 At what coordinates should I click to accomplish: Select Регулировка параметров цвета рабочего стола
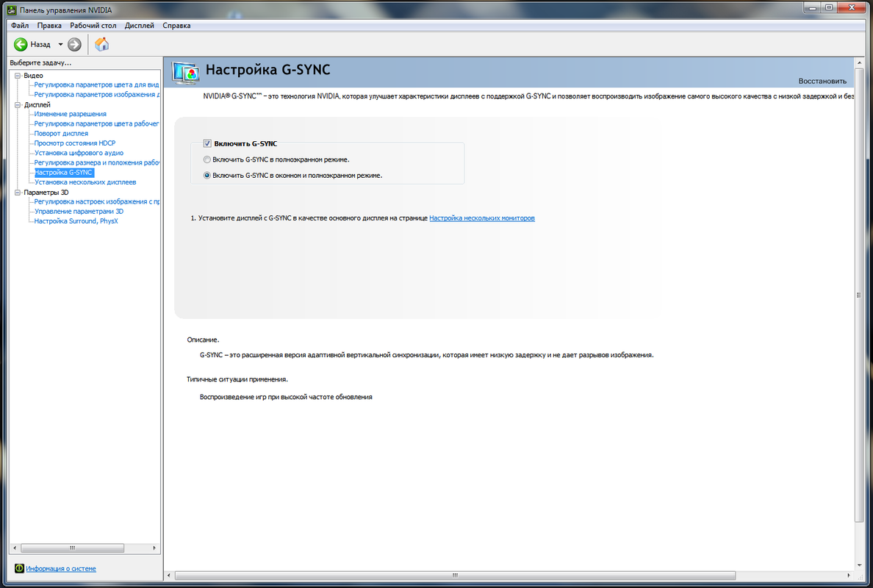[97, 123]
